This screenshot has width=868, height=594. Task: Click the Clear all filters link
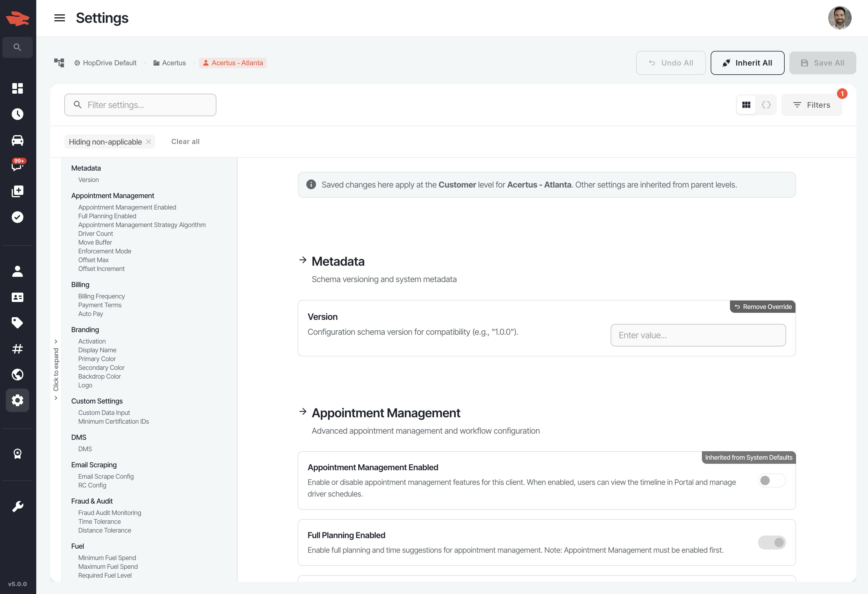(185, 141)
